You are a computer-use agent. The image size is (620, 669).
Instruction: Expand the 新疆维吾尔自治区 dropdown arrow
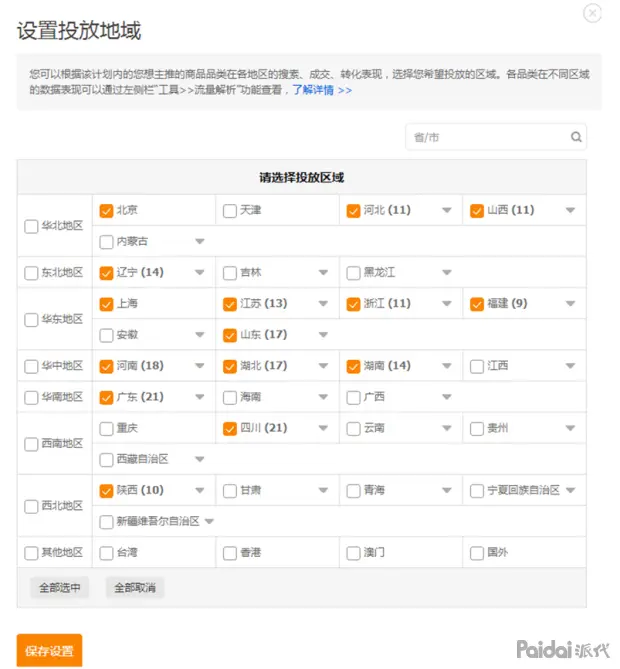209,521
